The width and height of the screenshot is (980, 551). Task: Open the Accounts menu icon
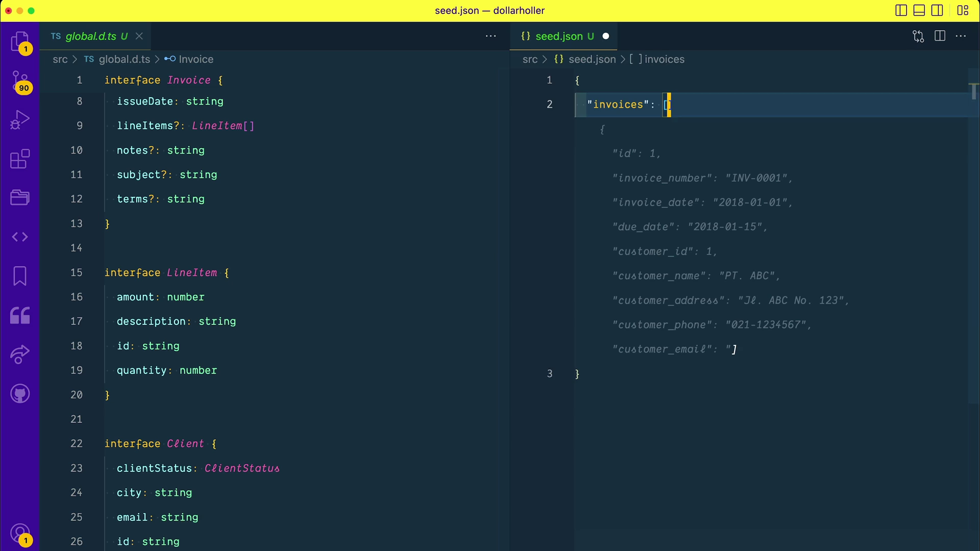click(20, 534)
